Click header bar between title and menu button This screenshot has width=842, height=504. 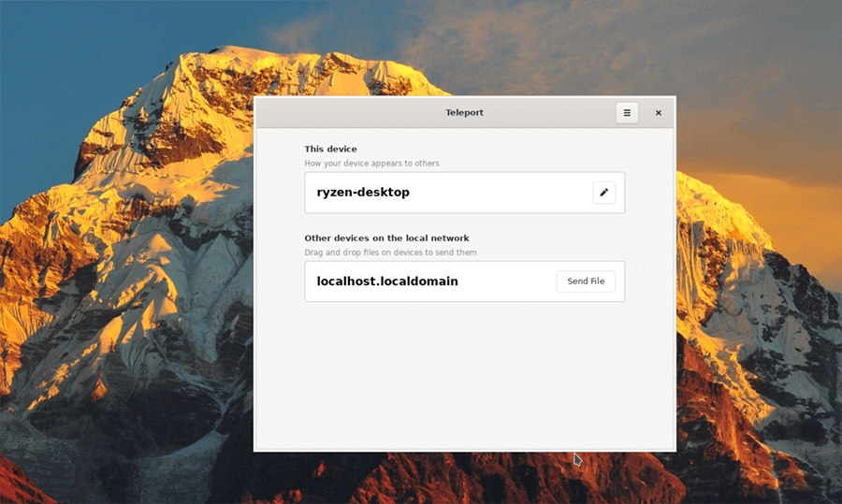(552, 112)
